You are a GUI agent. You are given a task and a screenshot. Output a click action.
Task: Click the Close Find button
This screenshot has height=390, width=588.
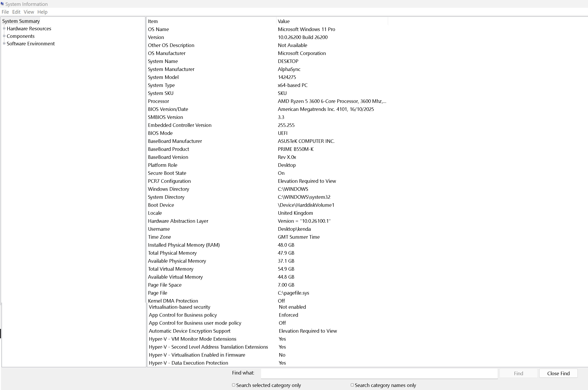pos(558,373)
